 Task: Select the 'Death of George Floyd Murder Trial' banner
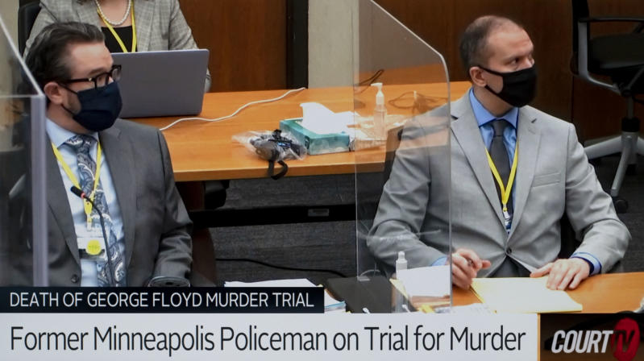[x=162, y=300]
